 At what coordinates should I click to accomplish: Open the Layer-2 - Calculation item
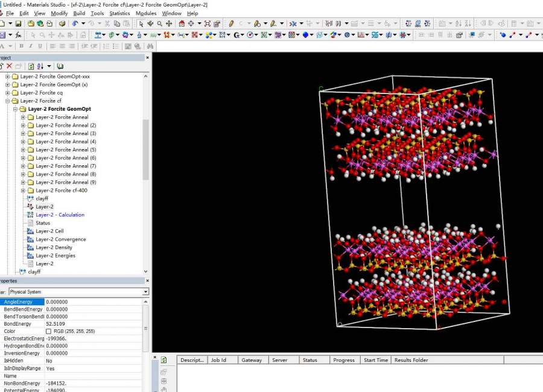pyautogui.click(x=60, y=215)
